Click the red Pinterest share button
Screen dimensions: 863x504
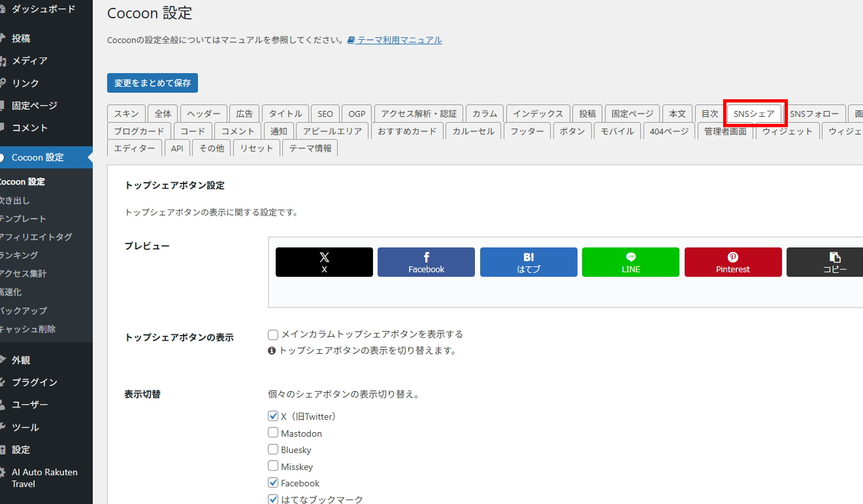tap(732, 262)
